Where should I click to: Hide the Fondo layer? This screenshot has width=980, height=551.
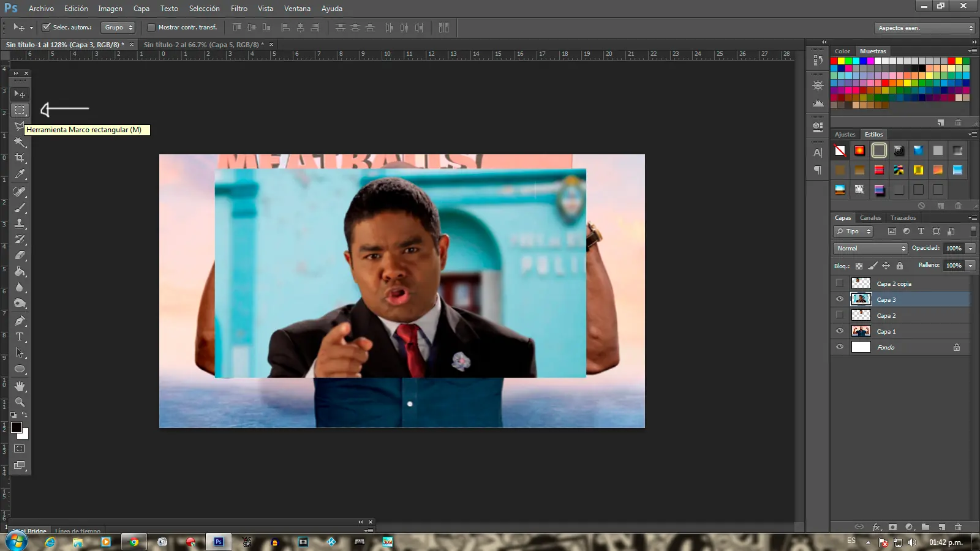[840, 347]
